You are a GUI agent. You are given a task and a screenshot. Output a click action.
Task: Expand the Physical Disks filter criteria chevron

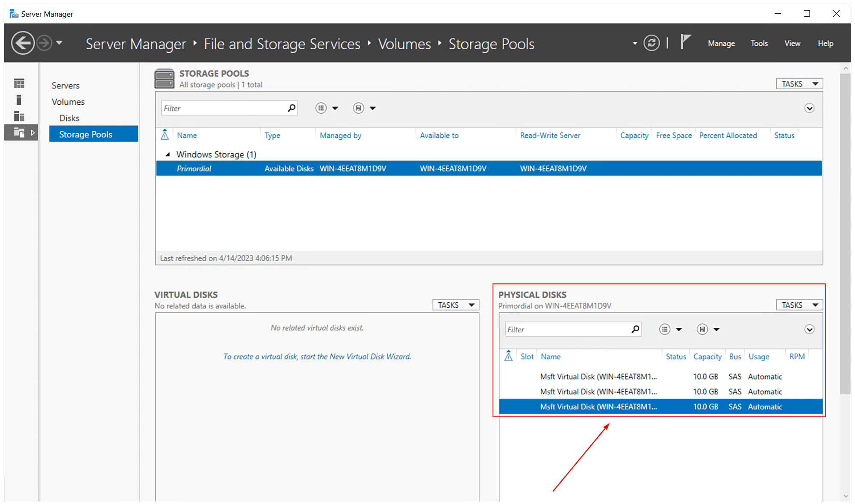[809, 329]
